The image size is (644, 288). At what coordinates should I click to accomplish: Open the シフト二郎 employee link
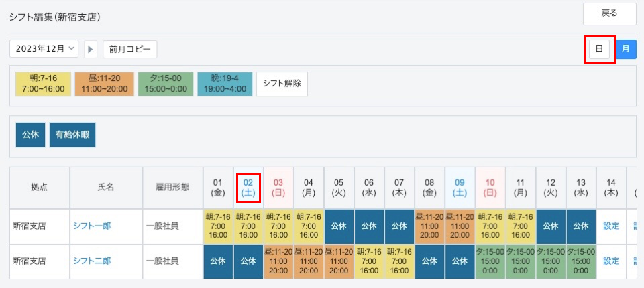point(92,261)
